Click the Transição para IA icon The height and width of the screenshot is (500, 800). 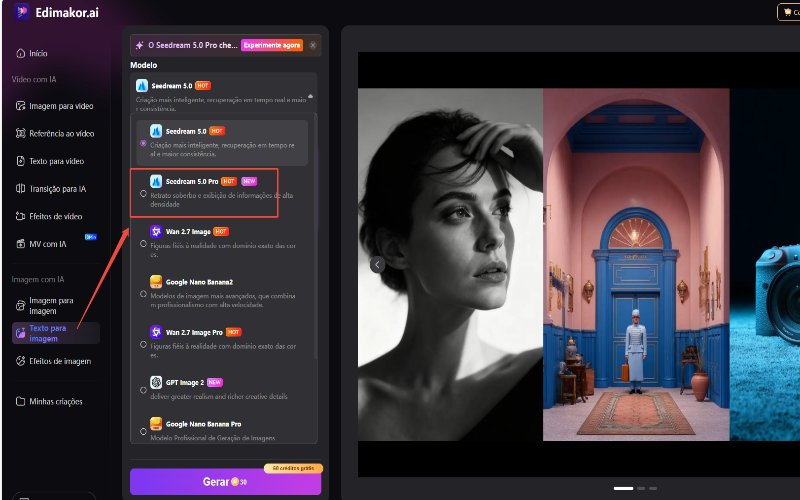coord(20,189)
